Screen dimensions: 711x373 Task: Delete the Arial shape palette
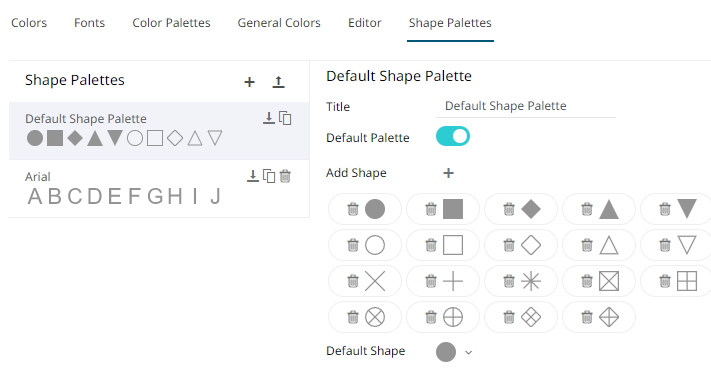pyautogui.click(x=285, y=176)
